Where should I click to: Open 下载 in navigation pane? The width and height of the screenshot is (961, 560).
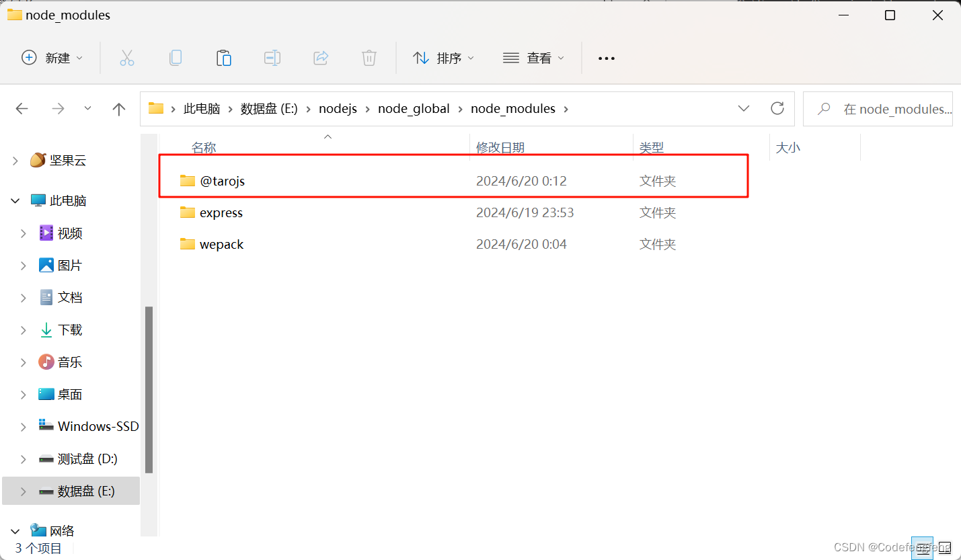(70, 329)
